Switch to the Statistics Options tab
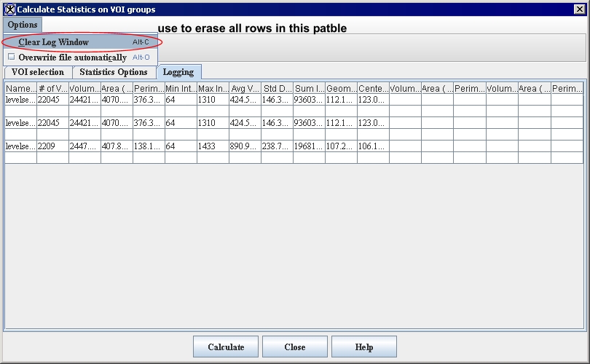Viewport: 590px width, 364px height. tap(114, 72)
